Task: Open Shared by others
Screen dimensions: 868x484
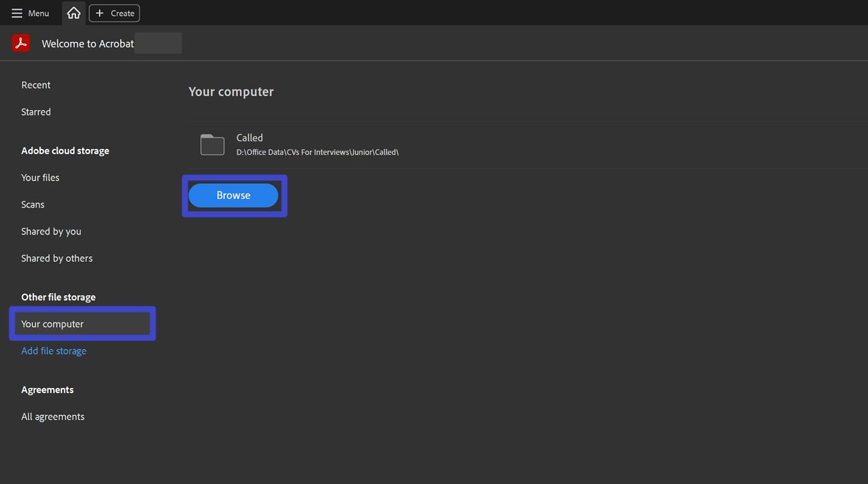Action: (57, 258)
